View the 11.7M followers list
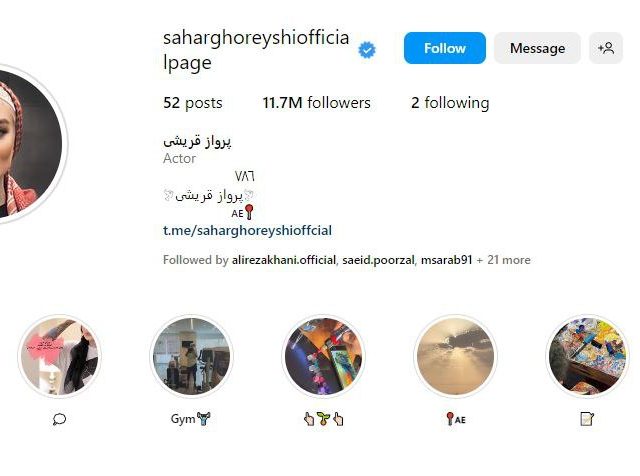The image size is (640, 476). pyautogui.click(x=316, y=102)
